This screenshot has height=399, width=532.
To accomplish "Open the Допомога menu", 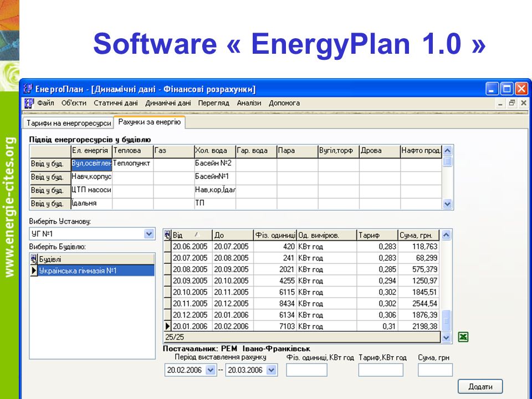I will (284, 103).
